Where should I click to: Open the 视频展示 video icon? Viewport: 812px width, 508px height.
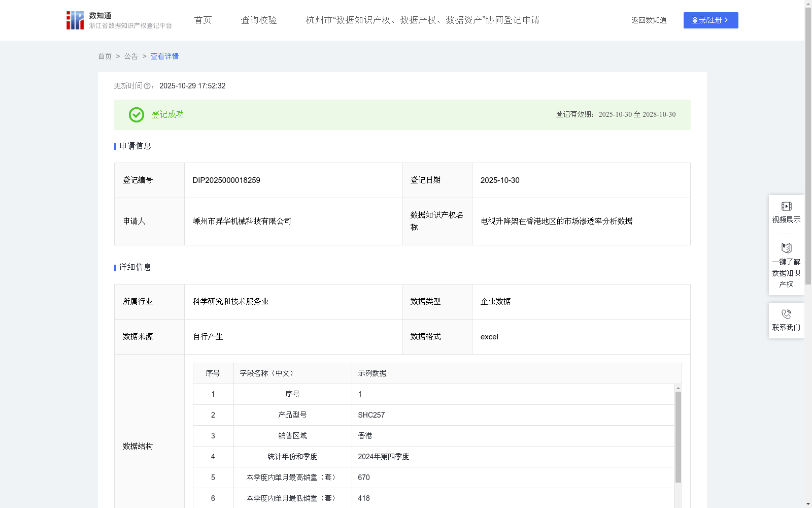(787, 206)
